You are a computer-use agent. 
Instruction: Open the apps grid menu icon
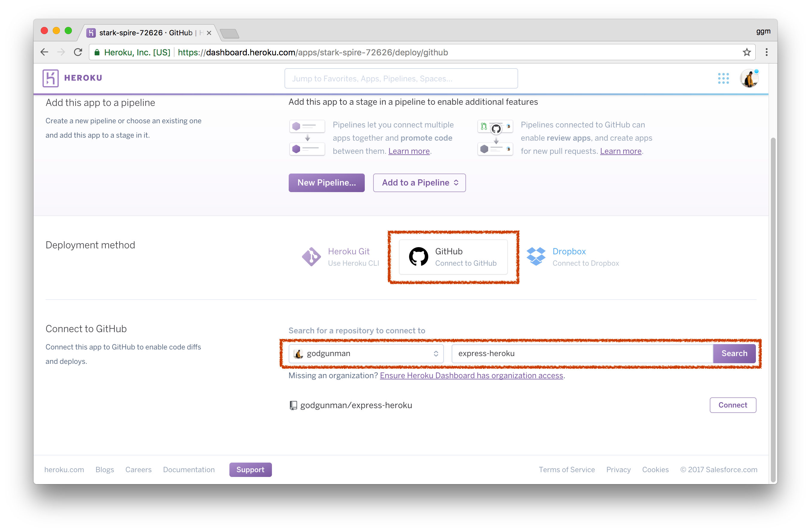pos(723,78)
